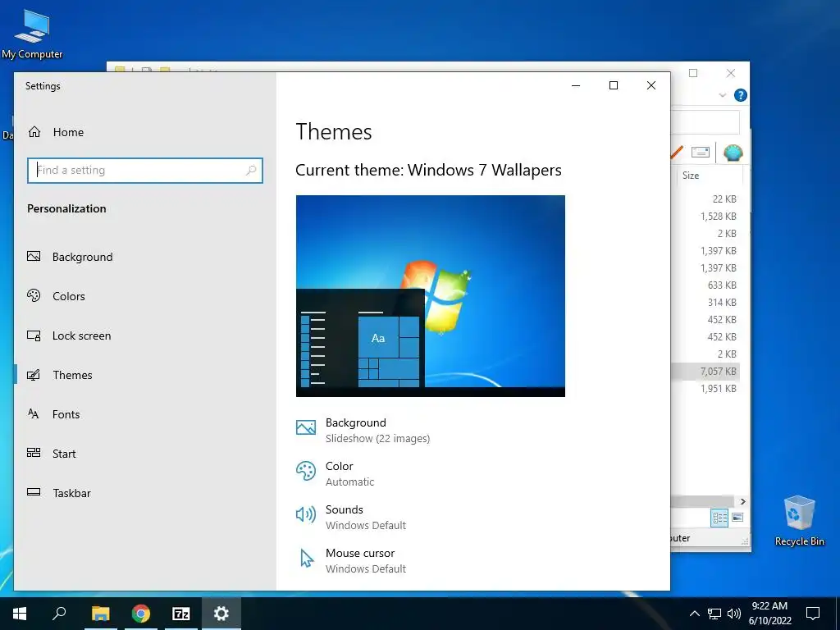Open Sounds Windows Default option
Screen dimensions: 840x630
[x=351, y=517]
